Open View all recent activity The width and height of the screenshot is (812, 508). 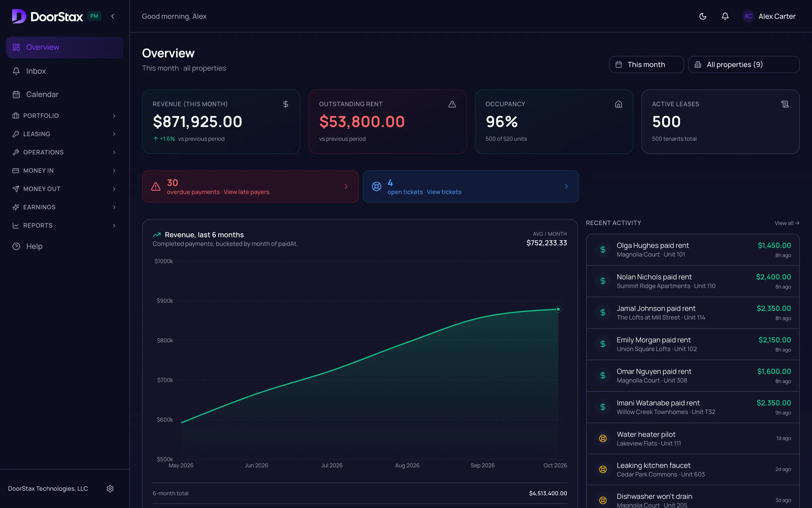pos(787,223)
